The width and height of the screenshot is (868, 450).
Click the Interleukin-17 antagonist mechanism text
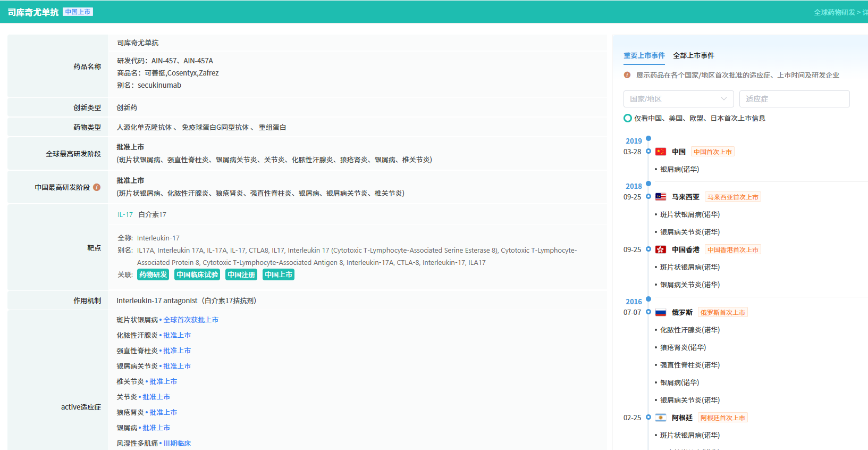click(x=187, y=301)
